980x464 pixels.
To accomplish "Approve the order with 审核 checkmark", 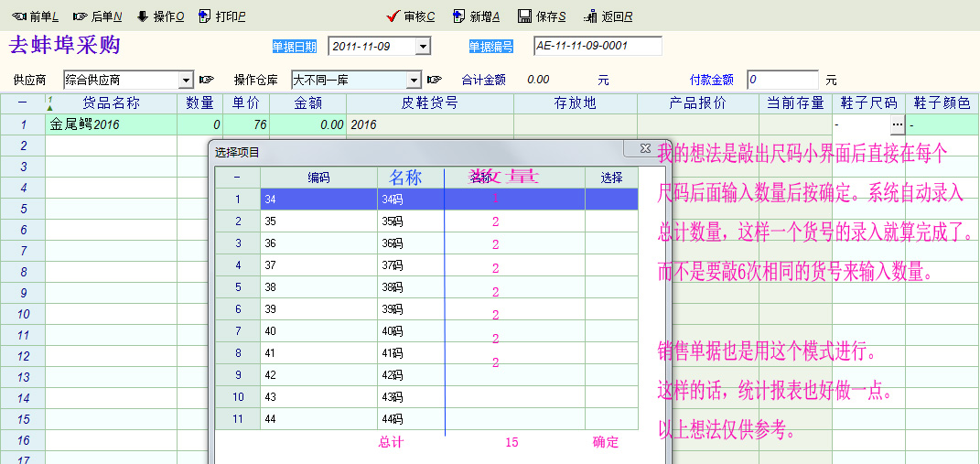I will click(x=411, y=16).
